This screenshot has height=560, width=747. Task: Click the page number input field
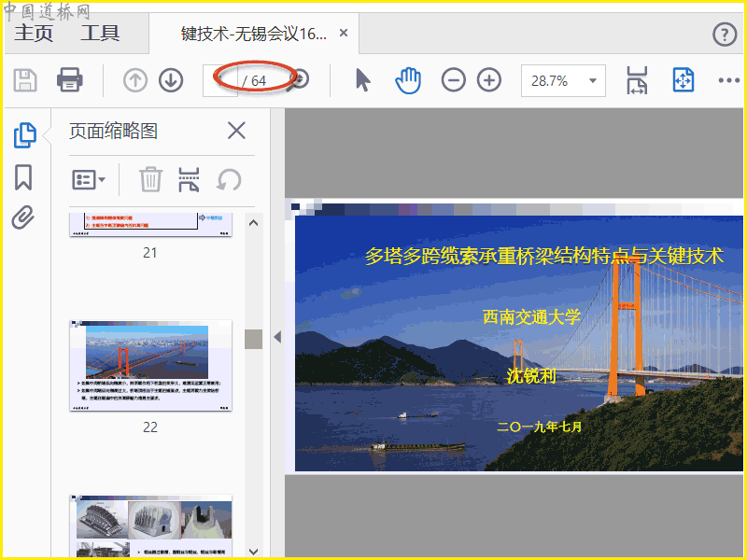[220, 80]
